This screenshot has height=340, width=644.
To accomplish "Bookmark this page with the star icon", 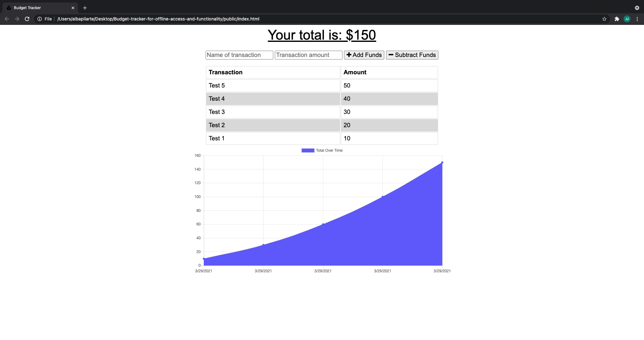I will coord(604,19).
